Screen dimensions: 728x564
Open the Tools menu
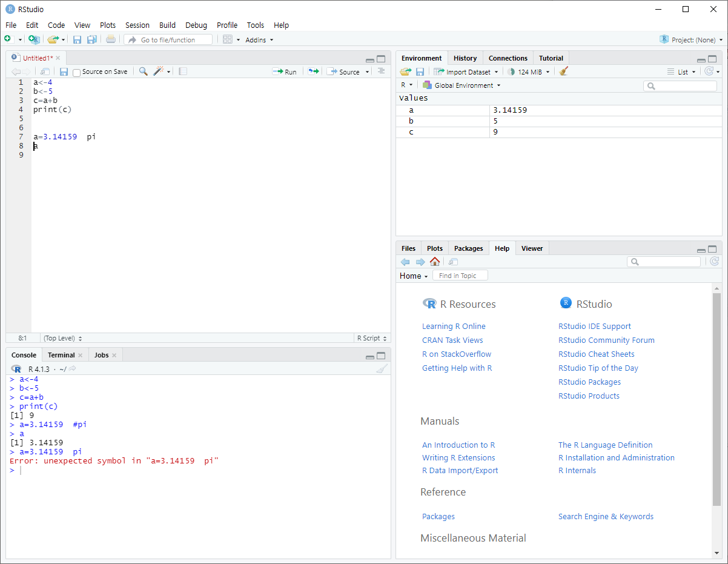pos(256,25)
